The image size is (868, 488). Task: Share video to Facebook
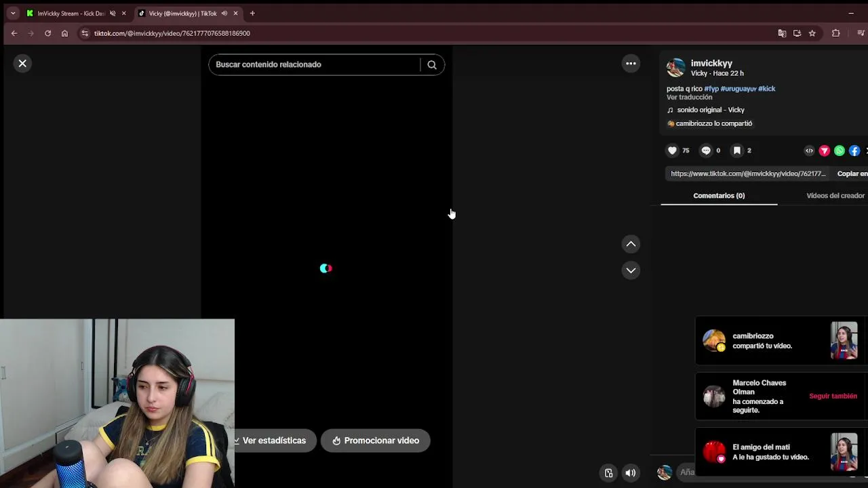(854, 150)
